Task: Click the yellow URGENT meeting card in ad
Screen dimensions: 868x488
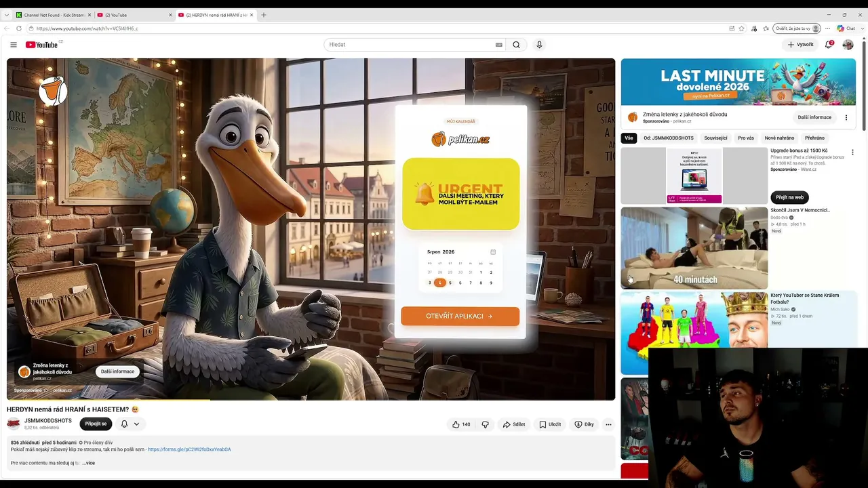Action: click(460, 194)
